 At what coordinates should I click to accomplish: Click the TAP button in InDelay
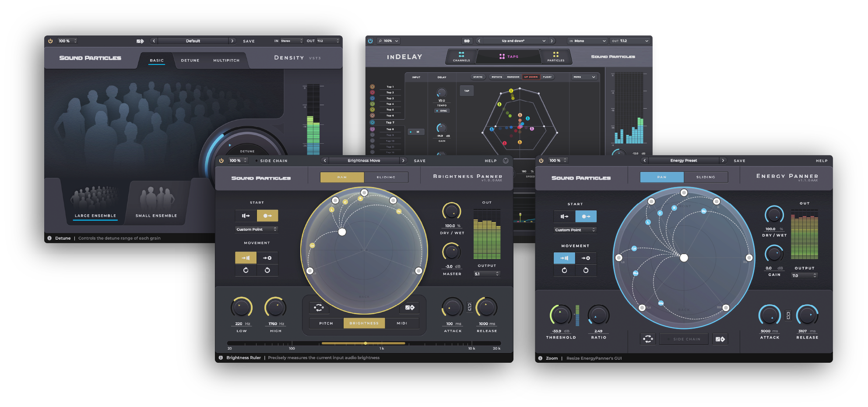point(467,91)
